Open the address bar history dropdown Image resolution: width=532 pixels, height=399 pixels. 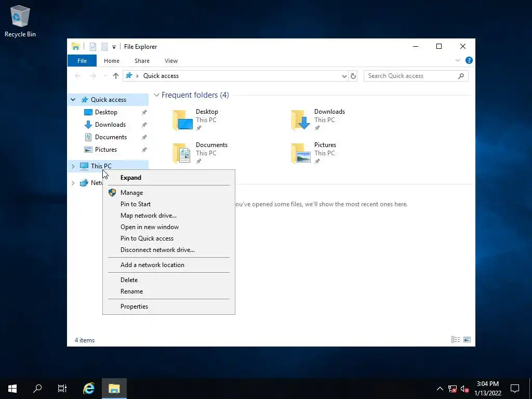(x=344, y=76)
